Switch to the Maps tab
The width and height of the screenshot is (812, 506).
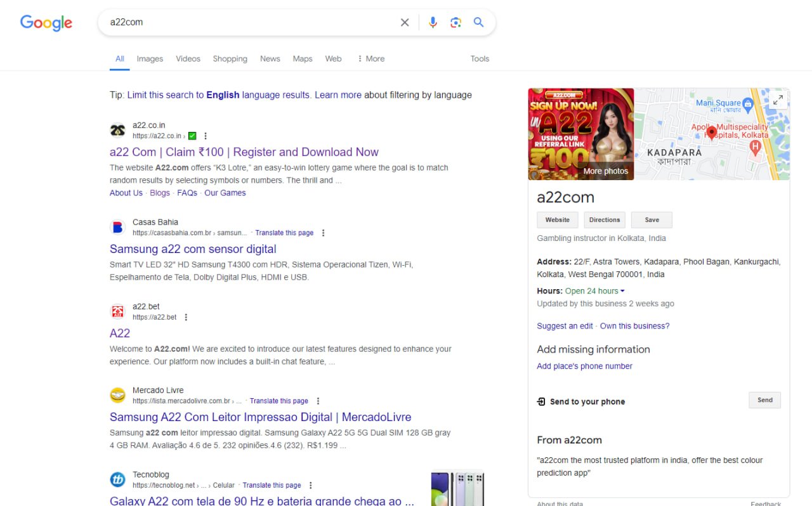(303, 58)
